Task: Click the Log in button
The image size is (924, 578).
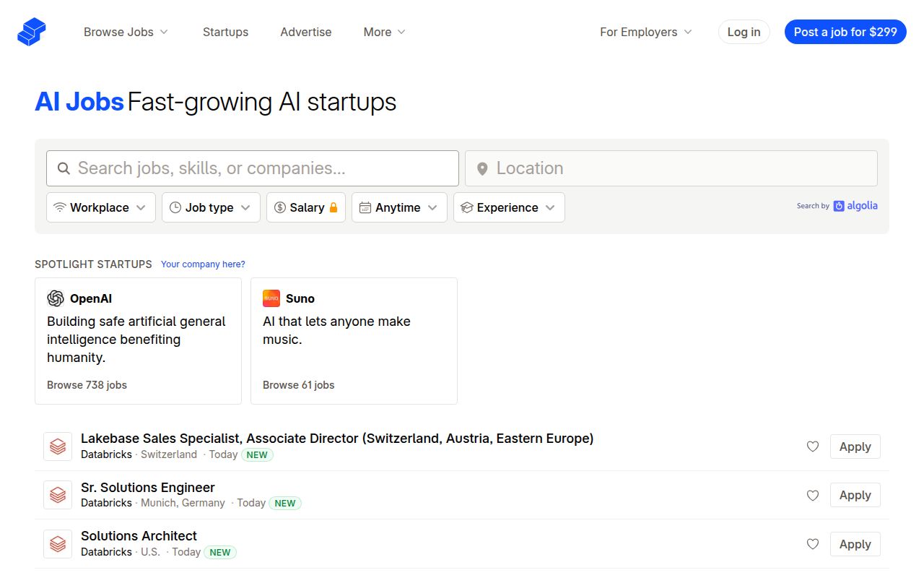Action: click(744, 32)
